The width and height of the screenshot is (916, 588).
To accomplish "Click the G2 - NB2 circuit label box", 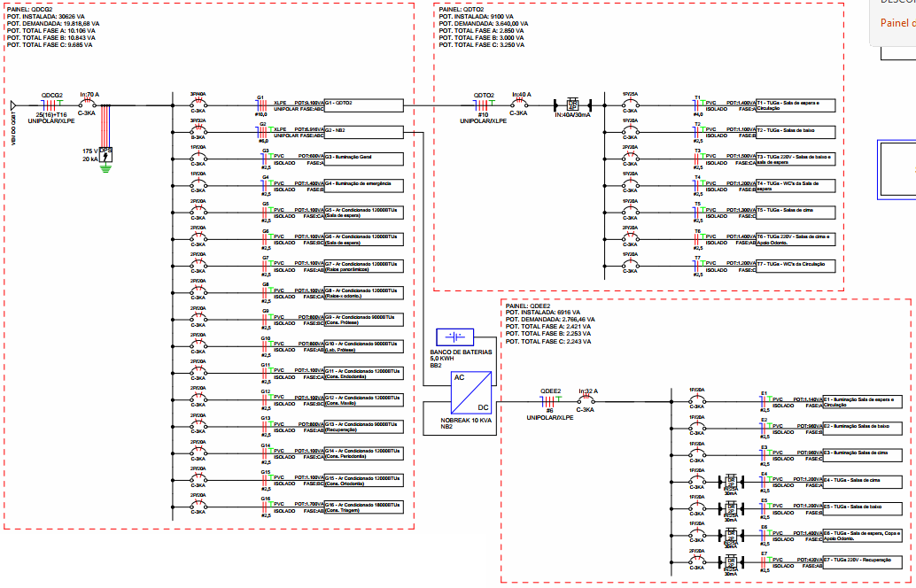I will point(363,131).
